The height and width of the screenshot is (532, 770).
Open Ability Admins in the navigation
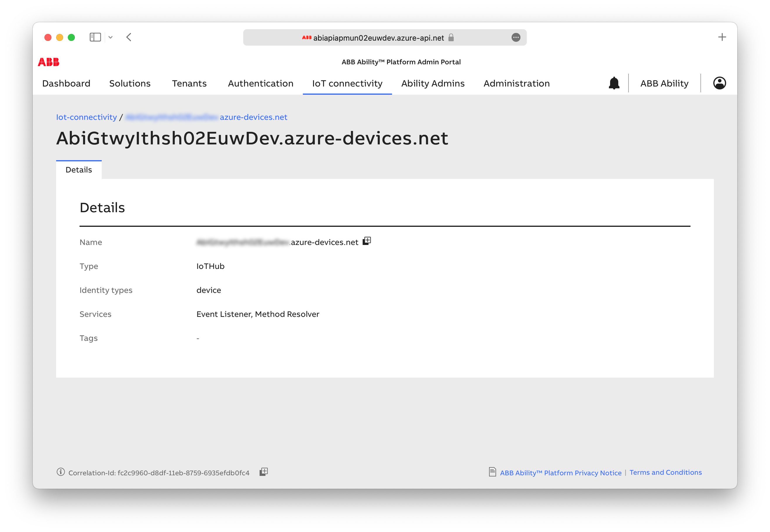[x=433, y=83]
